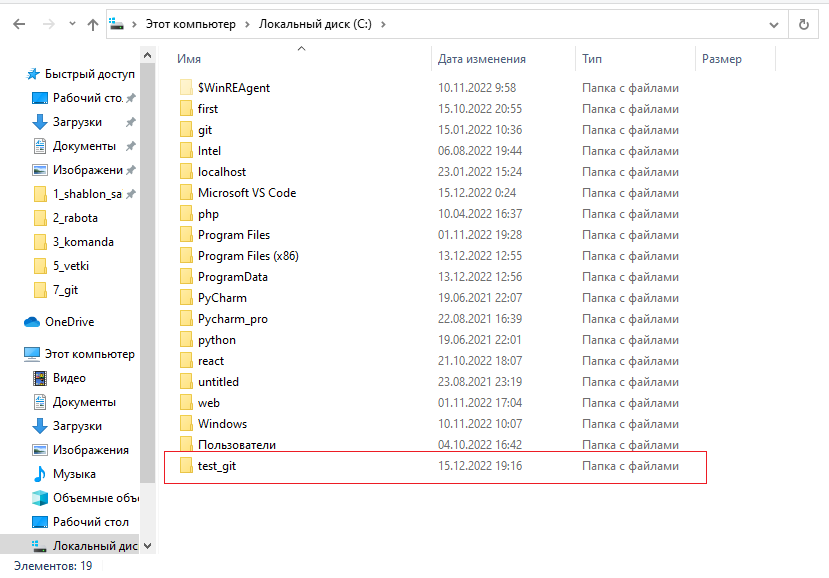Click navigation pane scroll down arrow
The height and width of the screenshot is (578, 829).
[148, 546]
